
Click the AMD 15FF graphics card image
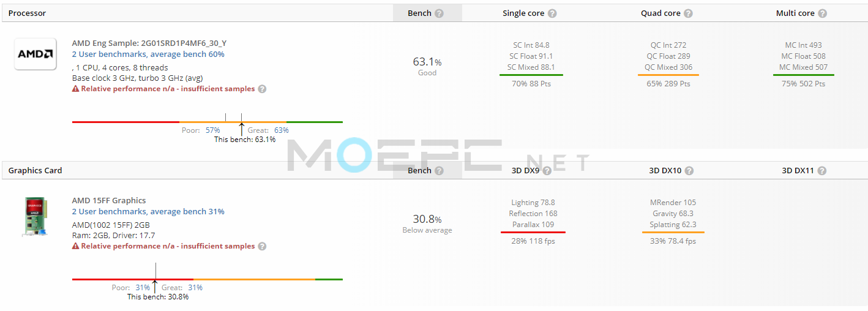pyautogui.click(x=36, y=216)
